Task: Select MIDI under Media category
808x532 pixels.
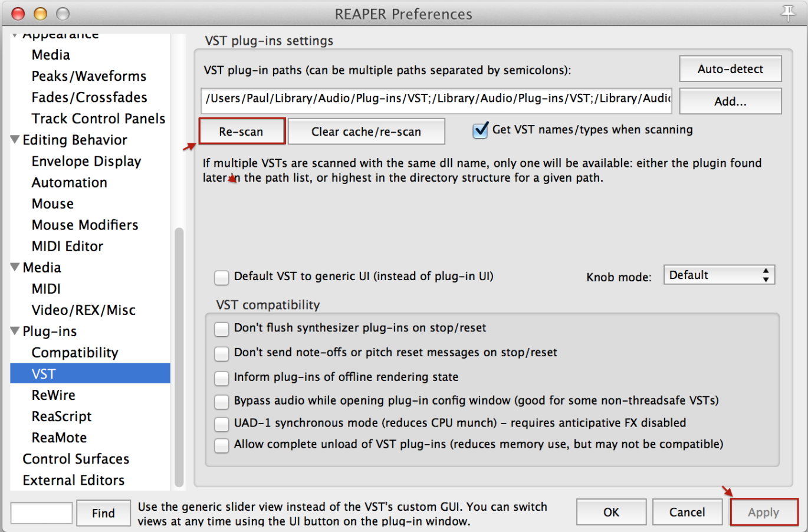Action: coord(46,288)
